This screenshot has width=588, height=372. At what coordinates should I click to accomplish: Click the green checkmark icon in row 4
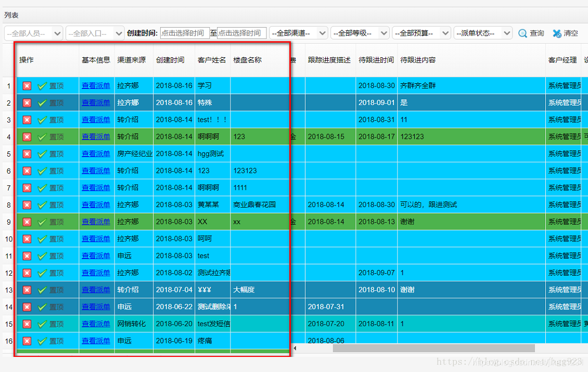point(42,137)
